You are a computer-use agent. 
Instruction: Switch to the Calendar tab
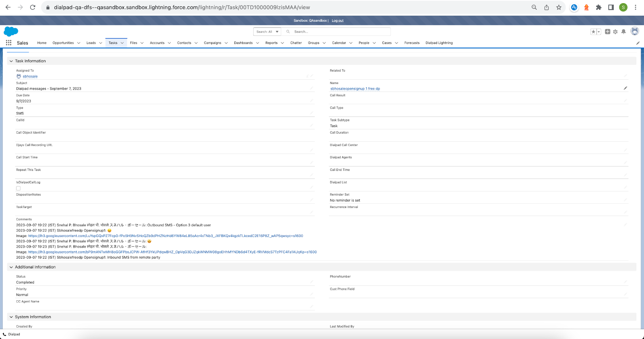click(x=339, y=43)
